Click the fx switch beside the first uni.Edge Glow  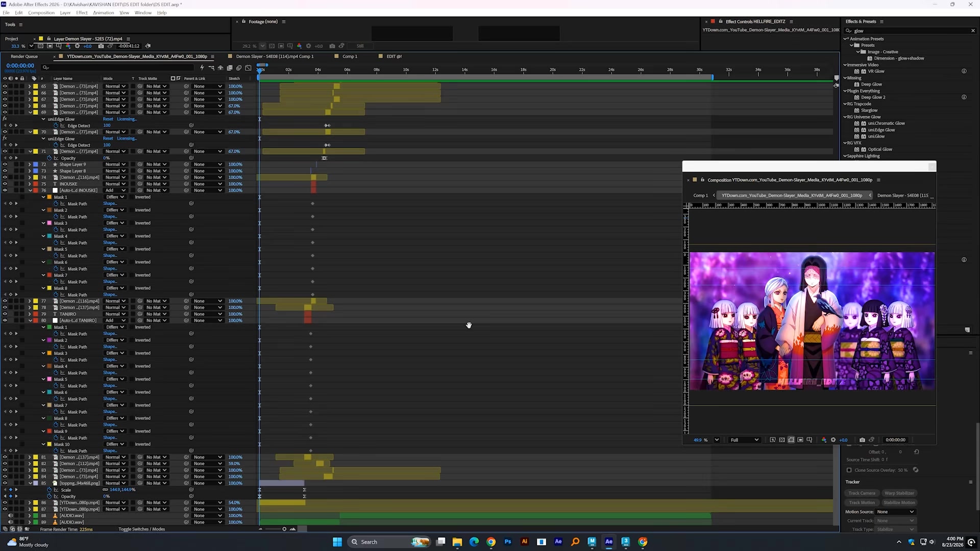(5, 119)
